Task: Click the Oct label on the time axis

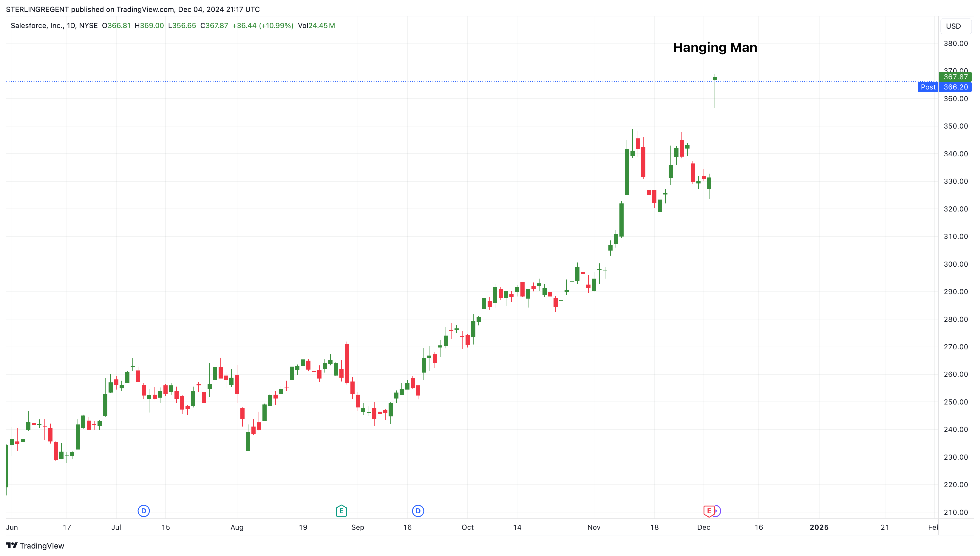Action: tap(468, 527)
